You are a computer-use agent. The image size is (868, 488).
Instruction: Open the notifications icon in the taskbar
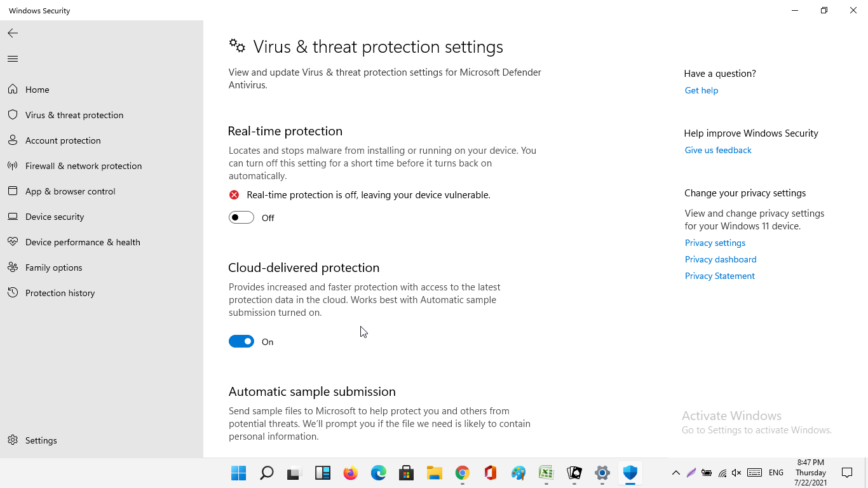pyautogui.click(x=846, y=473)
